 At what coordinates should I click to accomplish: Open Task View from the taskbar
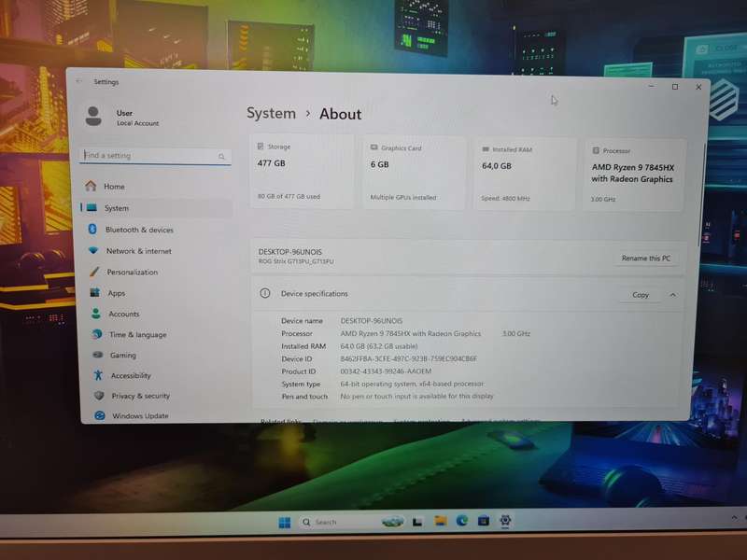click(417, 522)
